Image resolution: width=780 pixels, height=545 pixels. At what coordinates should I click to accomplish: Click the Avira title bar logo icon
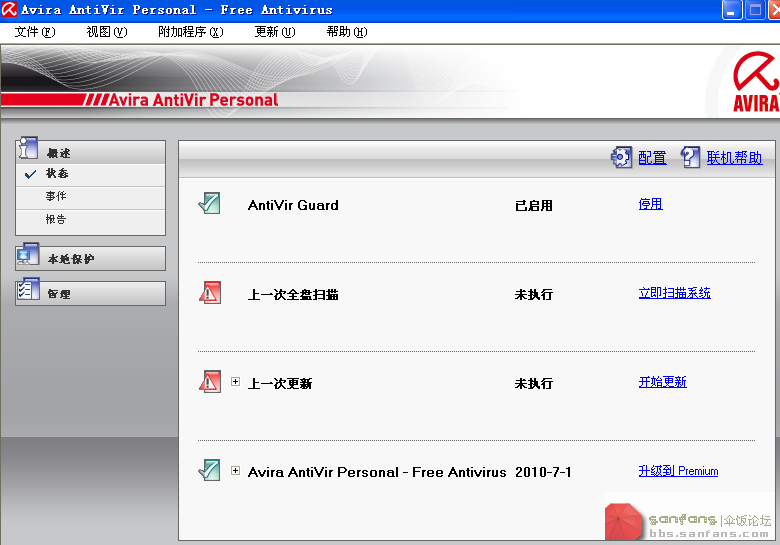8,9
